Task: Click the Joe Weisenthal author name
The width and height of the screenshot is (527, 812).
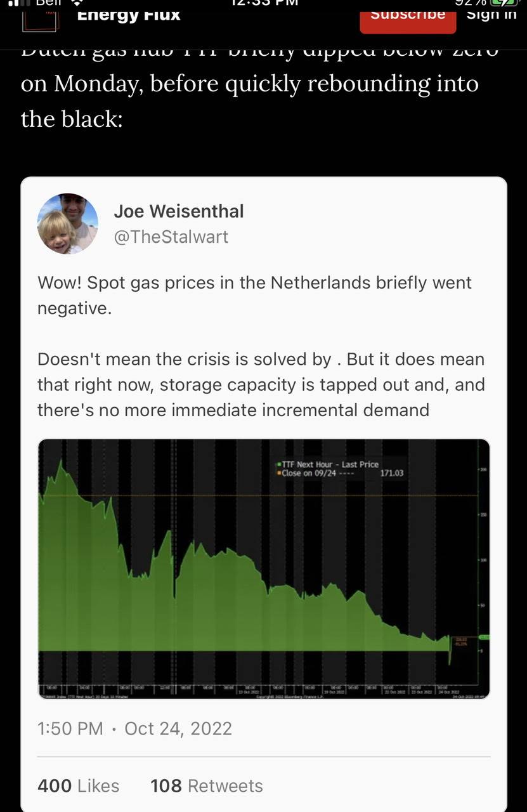Action: click(179, 211)
